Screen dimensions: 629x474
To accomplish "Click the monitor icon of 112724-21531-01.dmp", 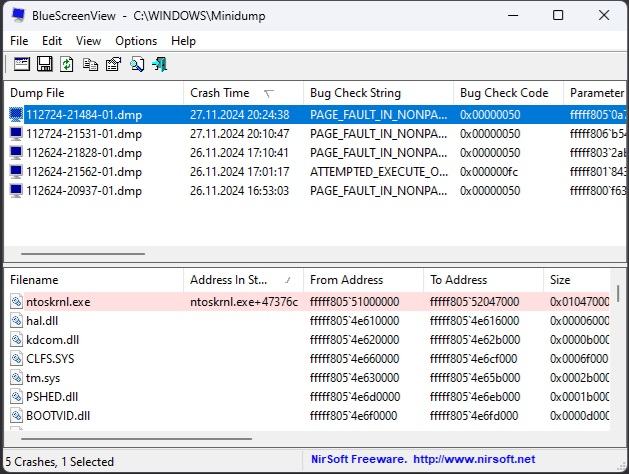I will click(x=16, y=134).
